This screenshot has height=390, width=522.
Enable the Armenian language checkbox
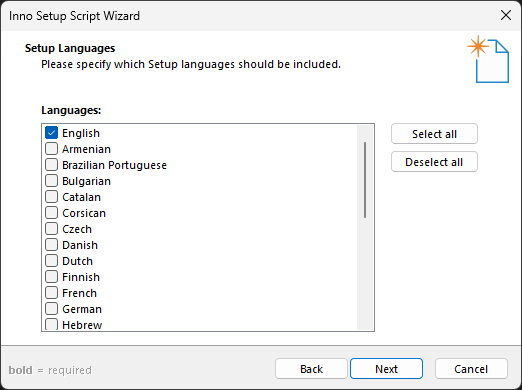pyautogui.click(x=51, y=149)
